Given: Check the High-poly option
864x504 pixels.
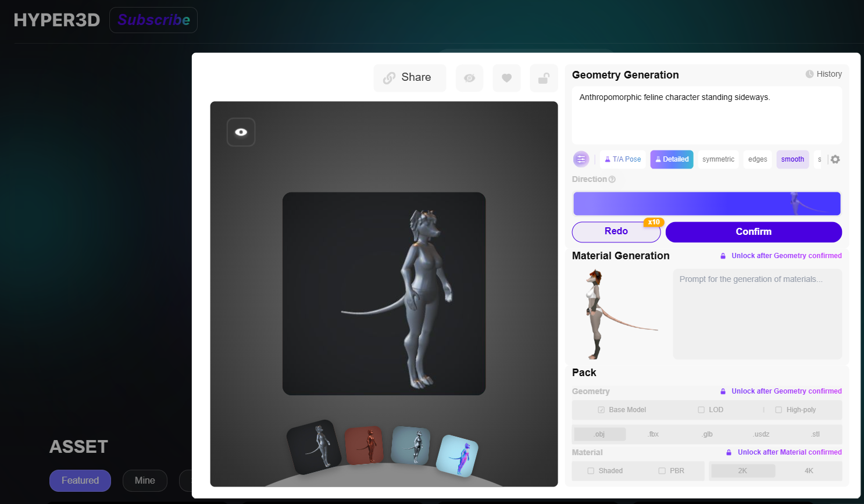Looking at the screenshot, I should 779,410.
